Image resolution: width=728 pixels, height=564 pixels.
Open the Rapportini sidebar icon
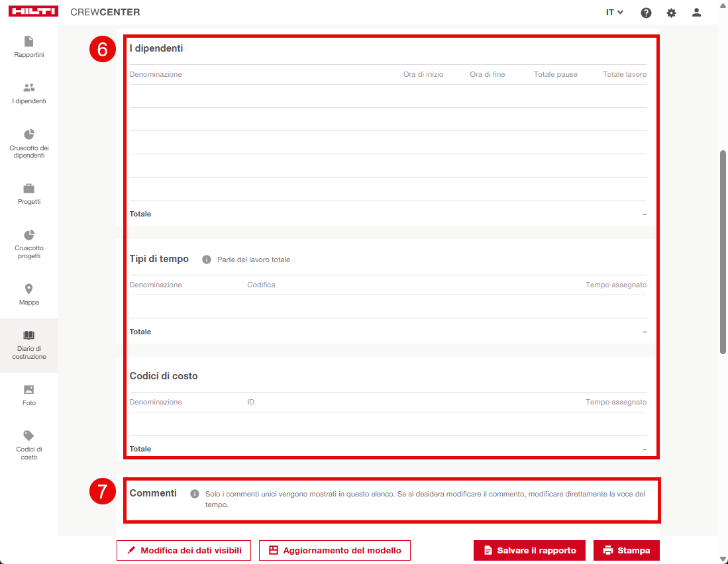[28, 42]
